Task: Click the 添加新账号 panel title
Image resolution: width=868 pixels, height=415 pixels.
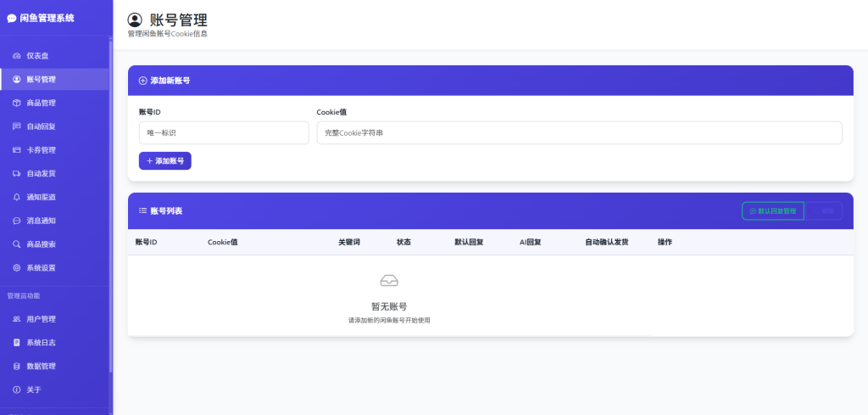Action: tap(170, 81)
